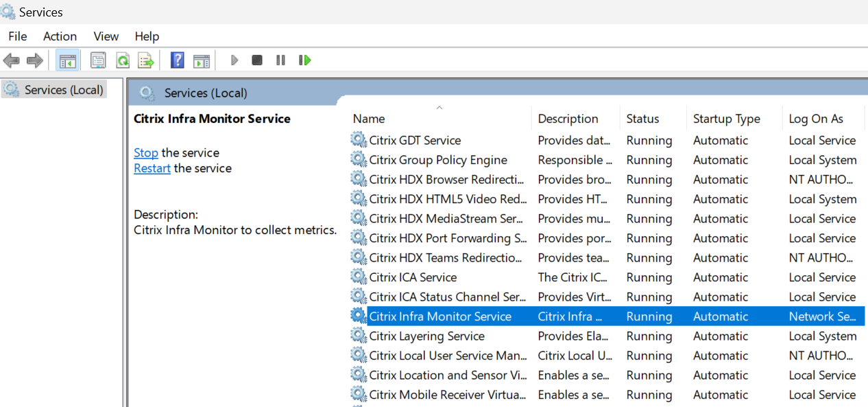Click the Restart link for Citrix Infra Monitor Service
This screenshot has width=868, height=407.
(152, 167)
